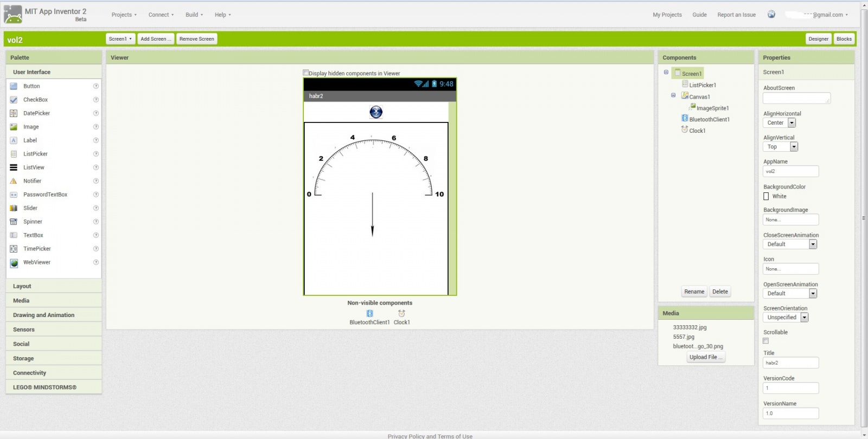
Task: Open the AlignVertical dropdown
Action: click(781, 147)
